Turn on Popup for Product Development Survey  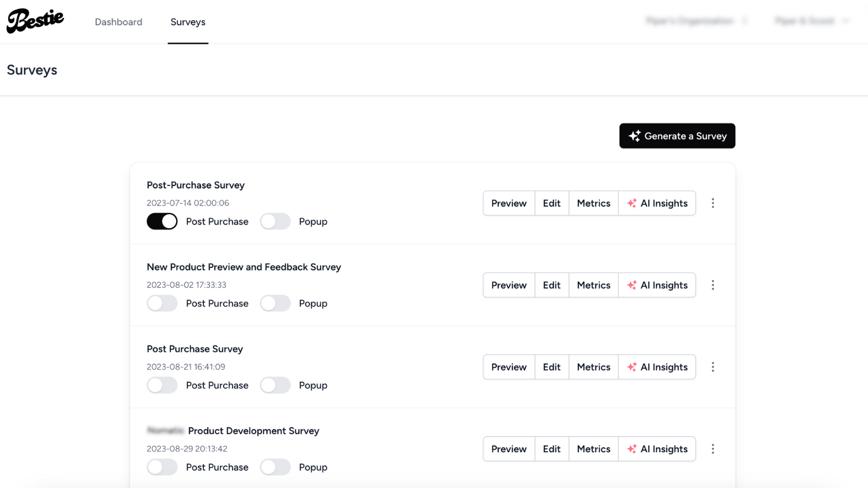[275, 467]
